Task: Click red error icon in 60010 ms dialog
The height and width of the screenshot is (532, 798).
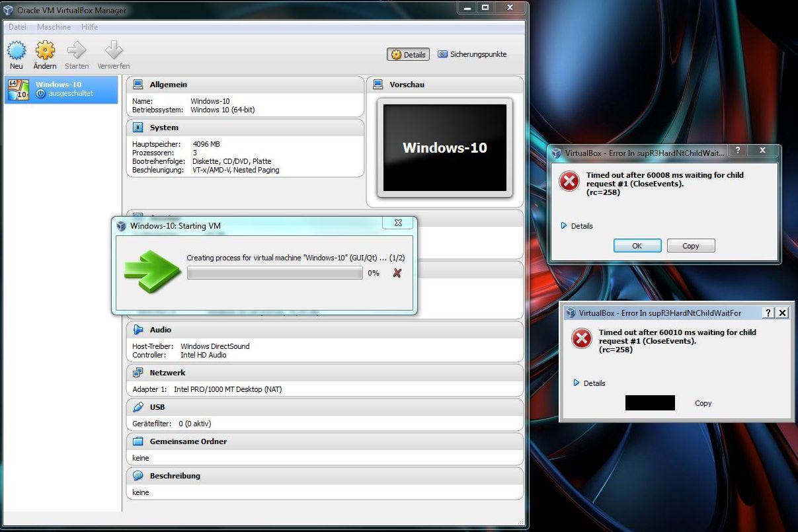Action: click(582, 339)
